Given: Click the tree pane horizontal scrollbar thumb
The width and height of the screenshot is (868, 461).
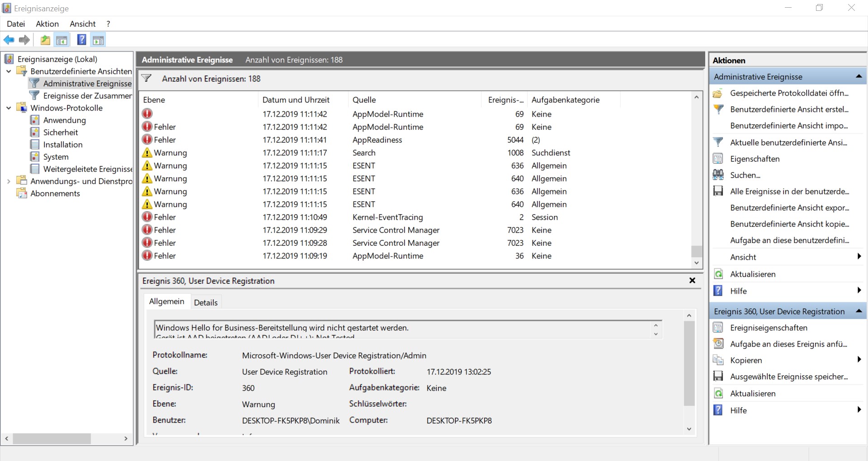Looking at the screenshot, I should click(52, 438).
